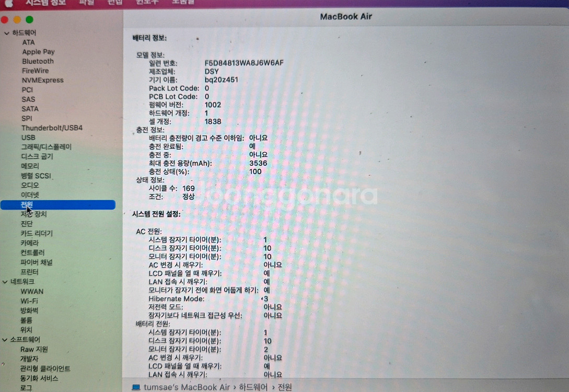
Task: Collapse the 네트워크 section
Action: point(5,282)
